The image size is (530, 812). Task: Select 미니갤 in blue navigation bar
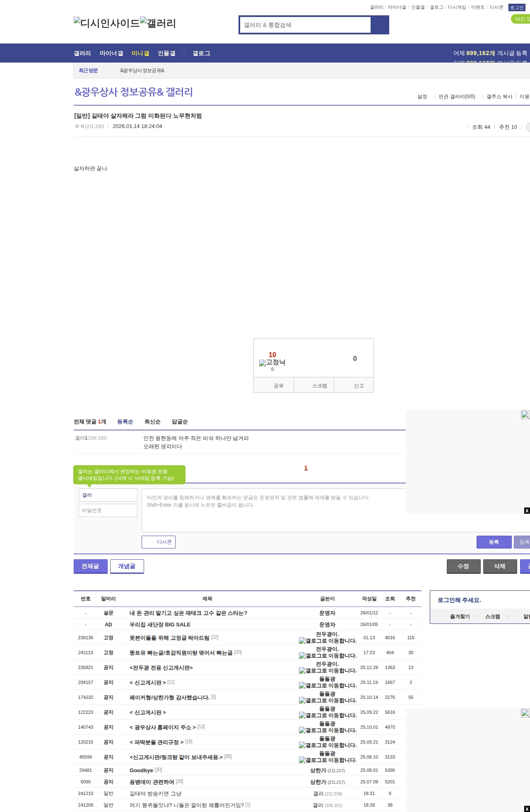(x=140, y=53)
